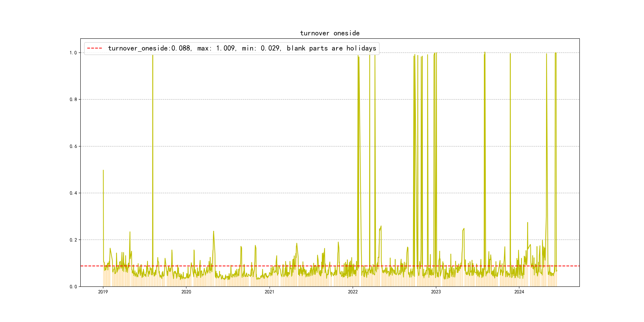Click the "max: 1.009" text in the legend
Viewport: 644px width, 322px height.
(216, 48)
